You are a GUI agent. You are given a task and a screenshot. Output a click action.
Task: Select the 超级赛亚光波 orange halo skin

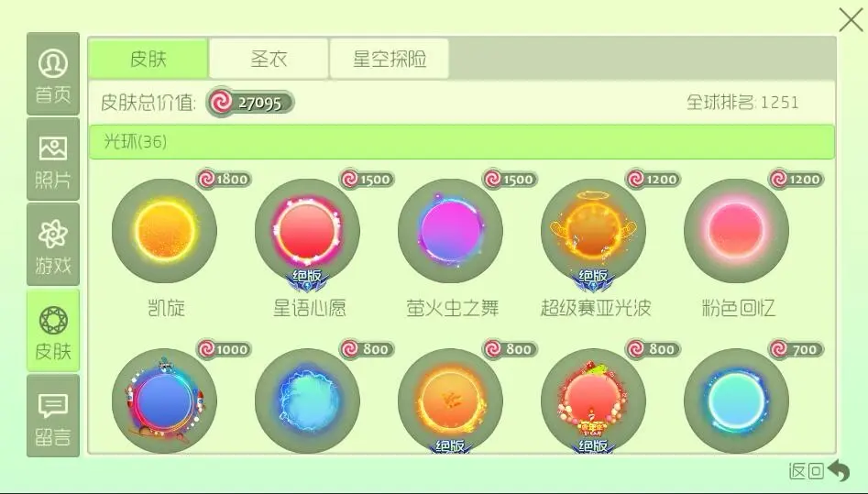[593, 231]
